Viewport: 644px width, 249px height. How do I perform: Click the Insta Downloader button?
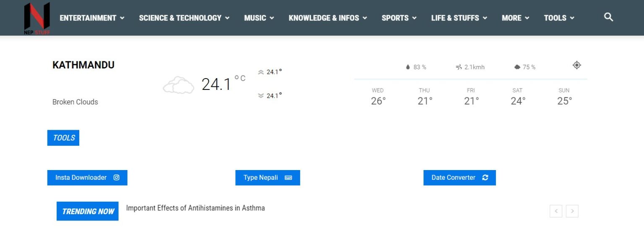coord(87,177)
